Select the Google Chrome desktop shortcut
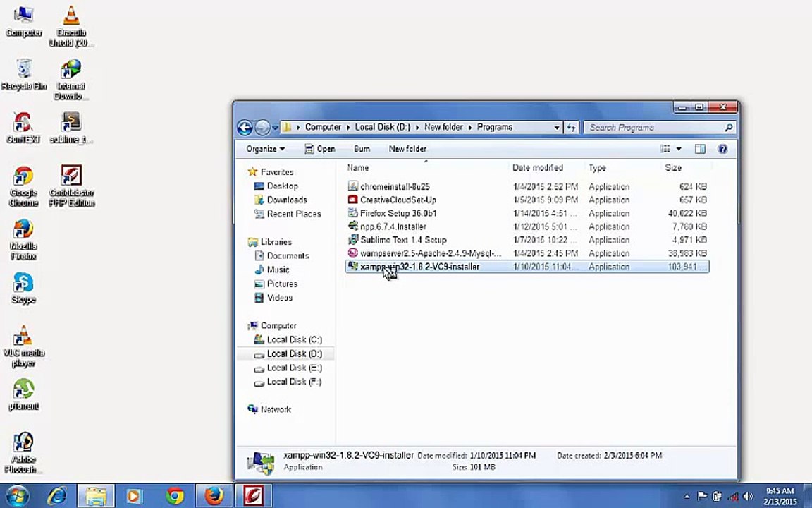The width and height of the screenshot is (812, 508). [x=23, y=186]
